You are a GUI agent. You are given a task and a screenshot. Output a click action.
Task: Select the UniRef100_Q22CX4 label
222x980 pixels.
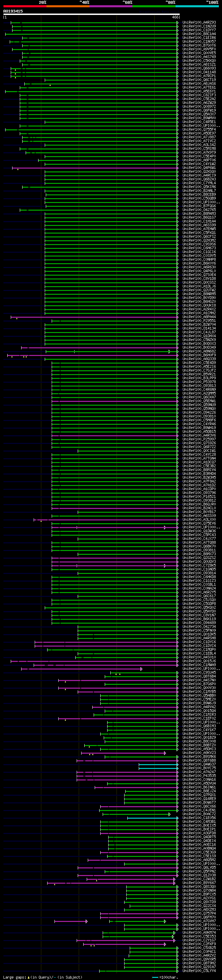click(x=199, y=906)
